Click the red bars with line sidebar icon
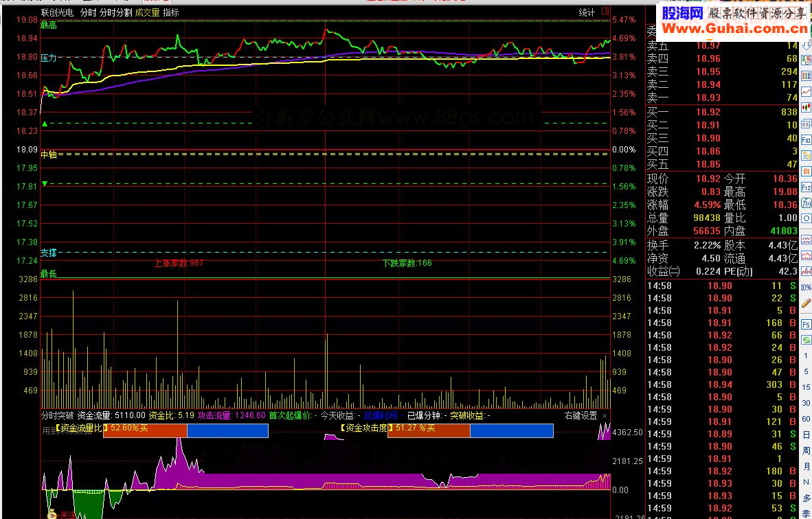This screenshot has width=812, height=519. coord(806,271)
